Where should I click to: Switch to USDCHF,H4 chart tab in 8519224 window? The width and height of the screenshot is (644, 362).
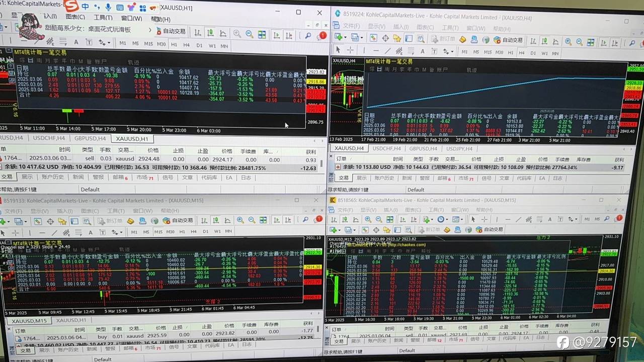(x=388, y=148)
